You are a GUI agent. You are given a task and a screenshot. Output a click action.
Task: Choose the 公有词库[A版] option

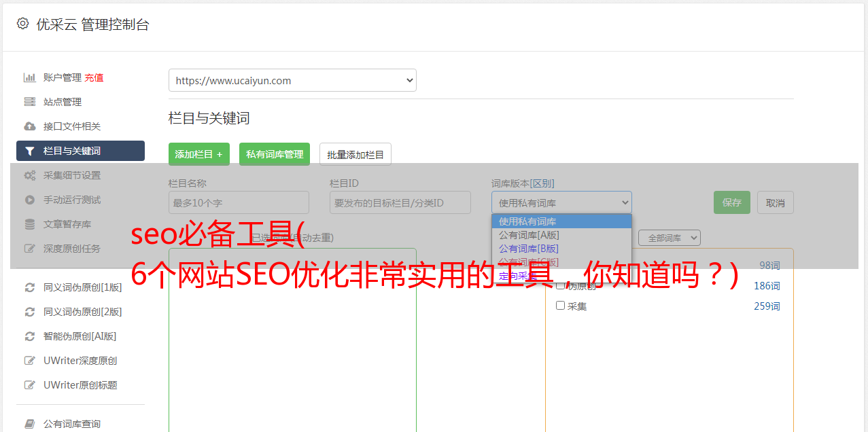point(561,235)
